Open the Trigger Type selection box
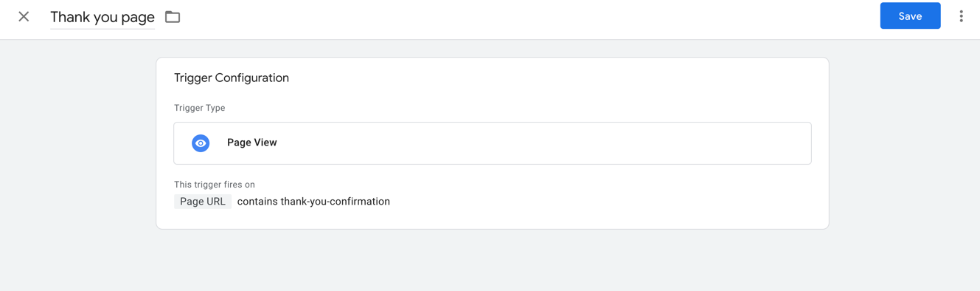 coord(493,143)
